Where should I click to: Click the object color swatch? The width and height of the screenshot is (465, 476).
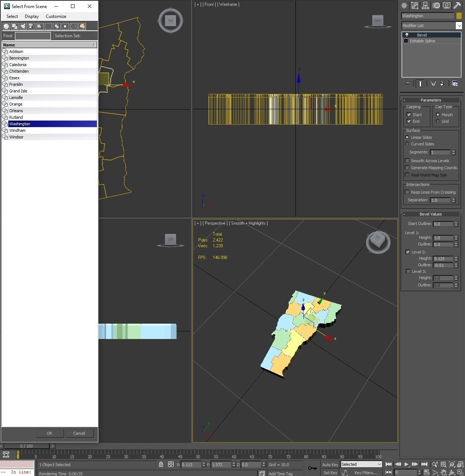[x=459, y=16]
